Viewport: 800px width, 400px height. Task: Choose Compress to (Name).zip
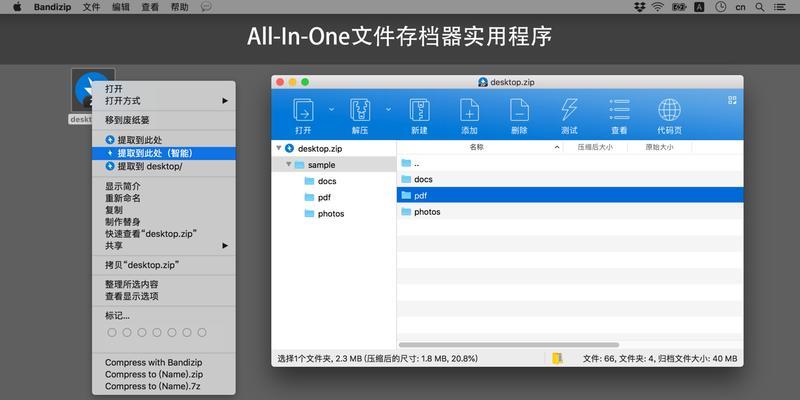(x=164, y=374)
